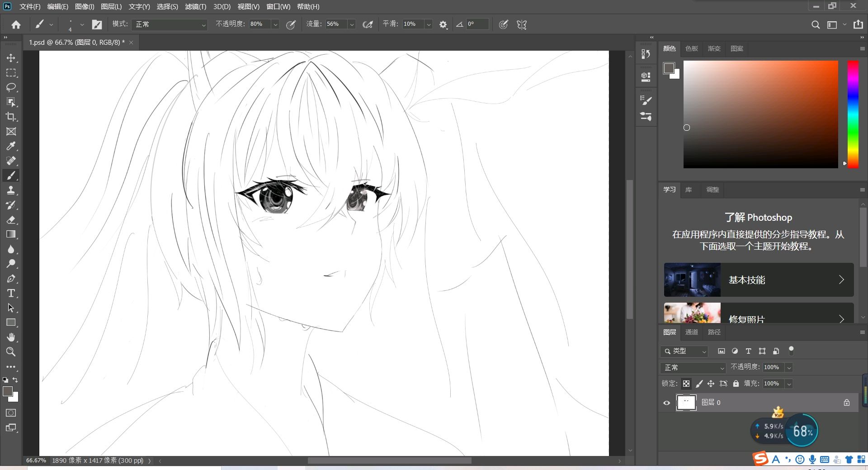Toggle lock transparent pixels in Layers panel
The width and height of the screenshot is (868, 470).
pyautogui.click(x=686, y=384)
